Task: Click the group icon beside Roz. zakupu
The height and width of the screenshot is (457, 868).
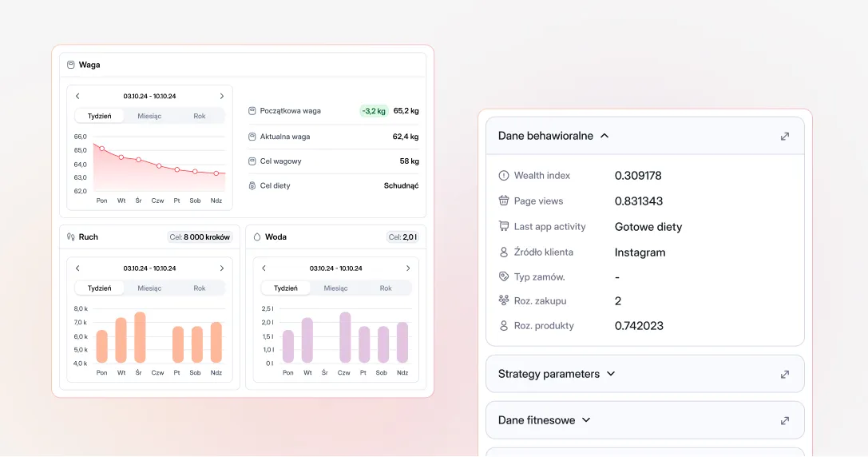Action: (x=503, y=300)
